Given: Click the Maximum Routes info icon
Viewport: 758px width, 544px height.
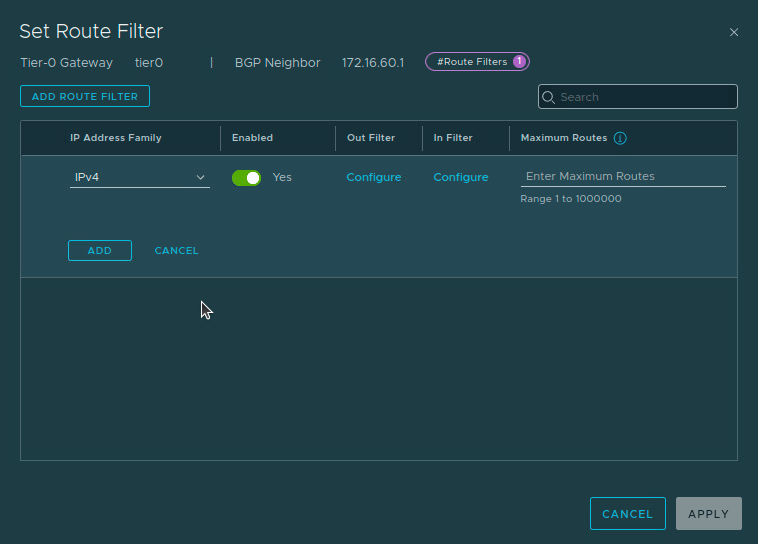Looking at the screenshot, I should click(620, 138).
